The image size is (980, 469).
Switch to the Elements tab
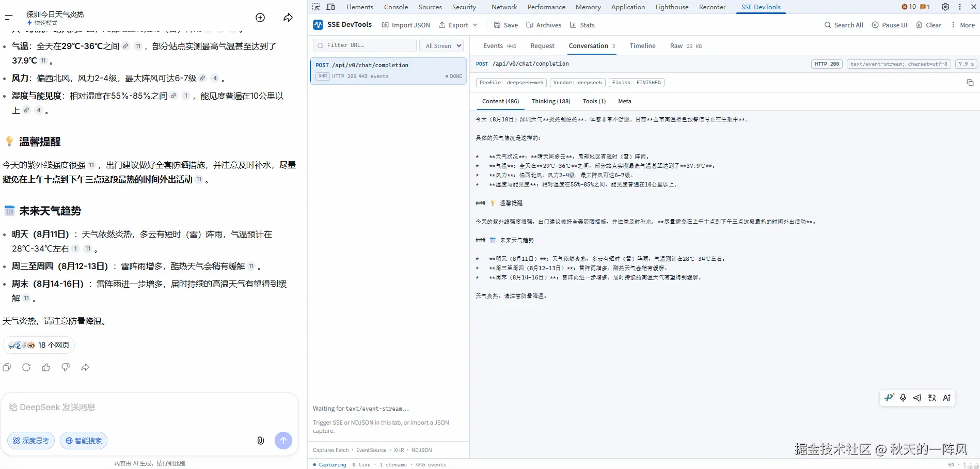pos(360,7)
